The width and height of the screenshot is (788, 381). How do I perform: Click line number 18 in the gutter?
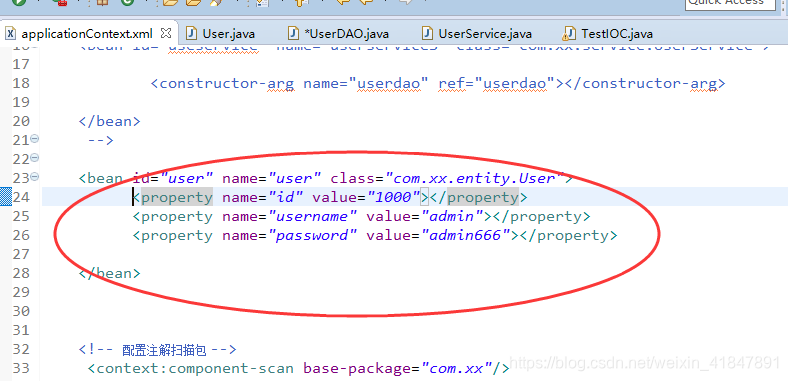pos(21,83)
